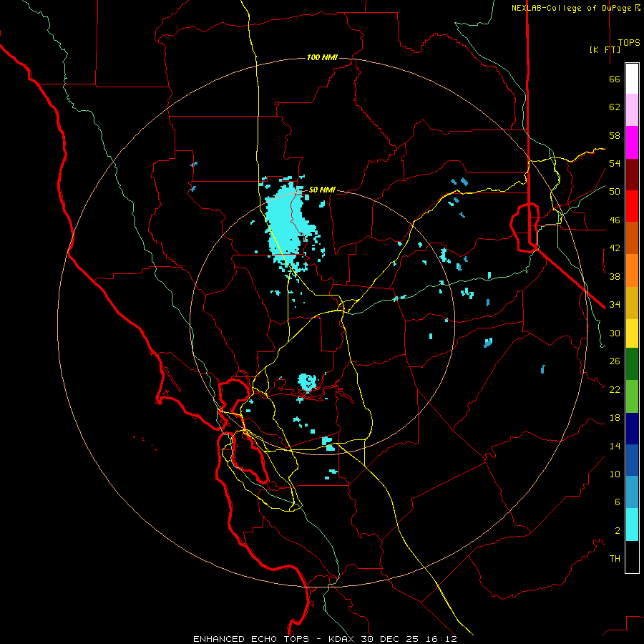Click the navy 22 kft legend swatch
The image size is (644, 644).
coord(632,429)
